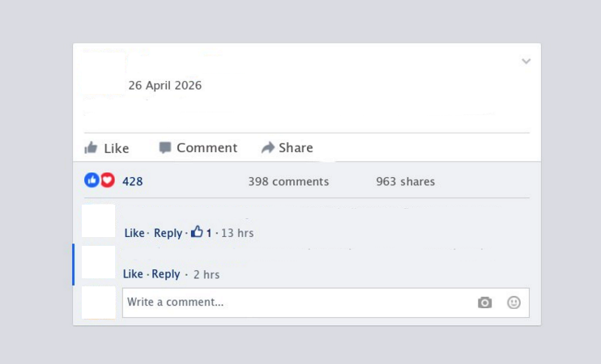
Task: Reply to the comment posted 2 hrs ago
Action: pyautogui.click(x=165, y=274)
